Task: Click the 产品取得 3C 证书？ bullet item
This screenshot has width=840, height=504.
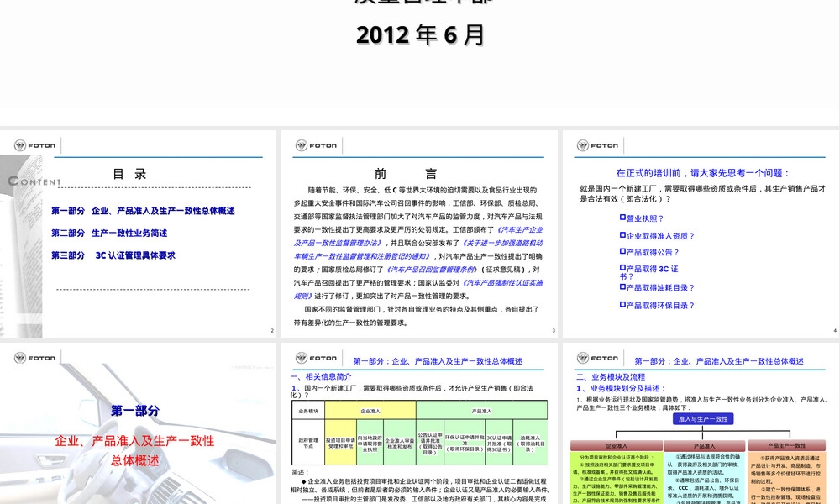Action: click(648, 272)
